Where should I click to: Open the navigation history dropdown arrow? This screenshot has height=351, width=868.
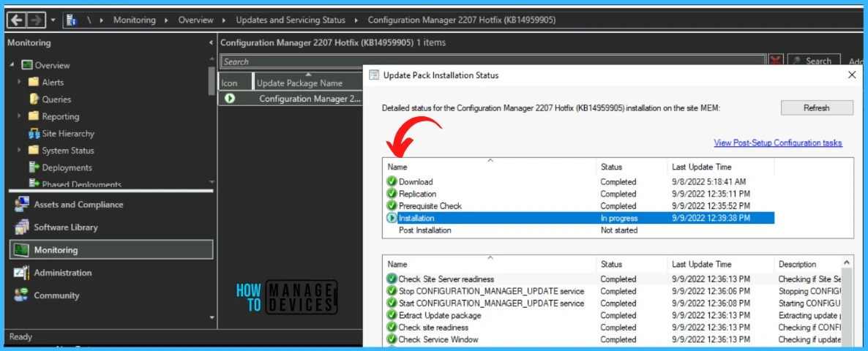[x=53, y=20]
